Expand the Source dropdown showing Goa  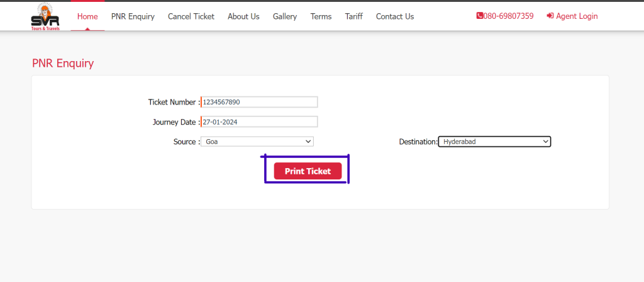(x=257, y=142)
